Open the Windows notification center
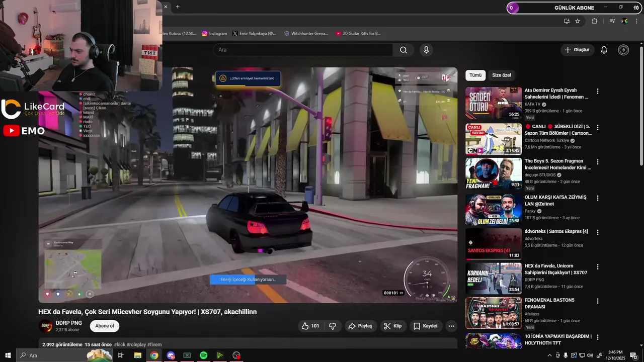 pyautogui.click(x=633, y=355)
